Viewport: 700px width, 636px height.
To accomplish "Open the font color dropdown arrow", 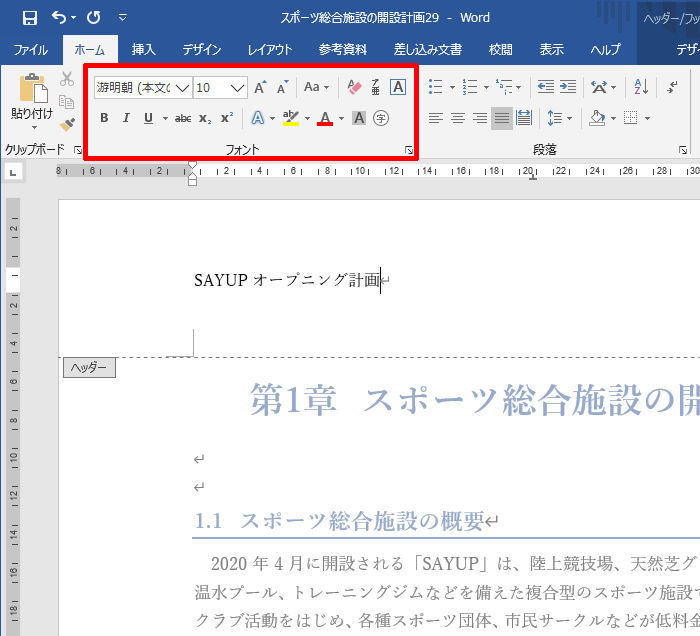I will tap(342, 118).
